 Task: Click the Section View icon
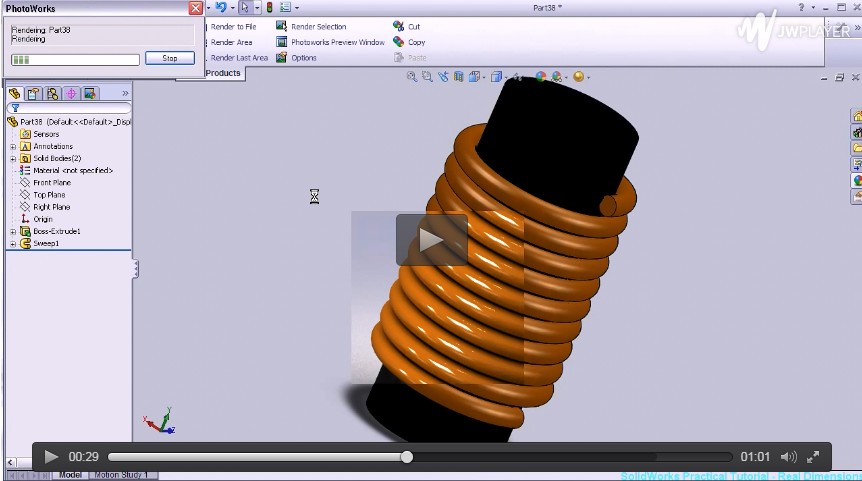(459, 77)
